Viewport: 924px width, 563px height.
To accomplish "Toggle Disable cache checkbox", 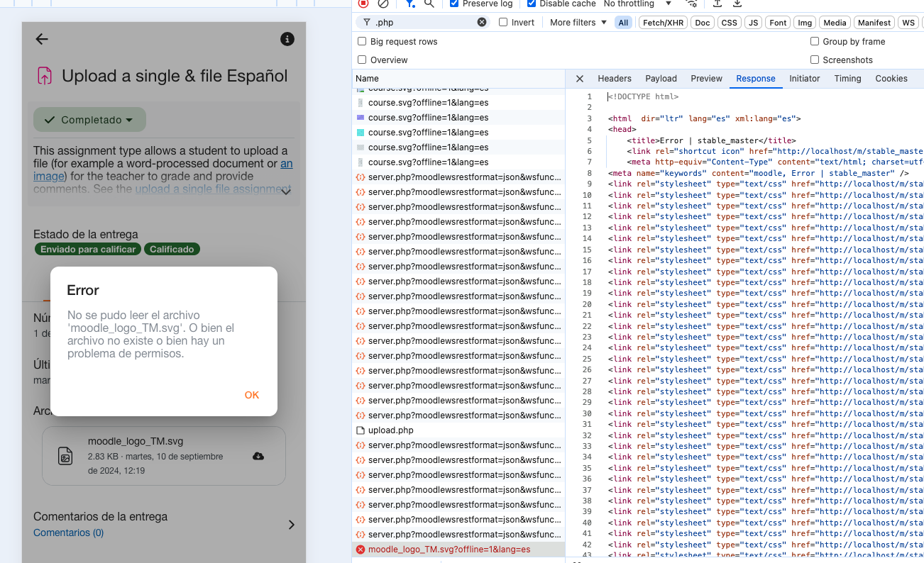I will 532,4.
